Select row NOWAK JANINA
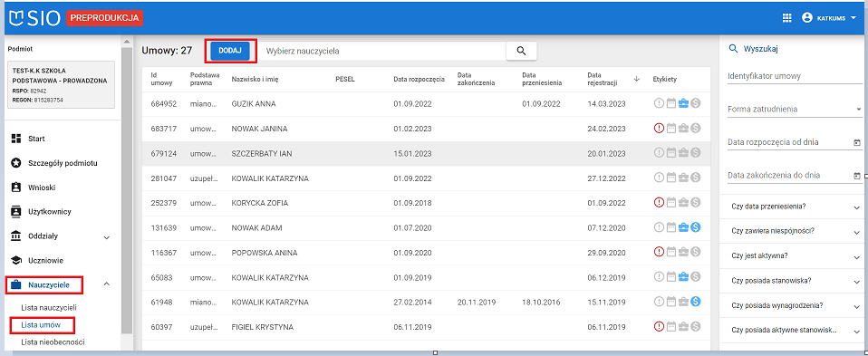Screen dimensions: 868x356 pyautogui.click(x=426, y=129)
